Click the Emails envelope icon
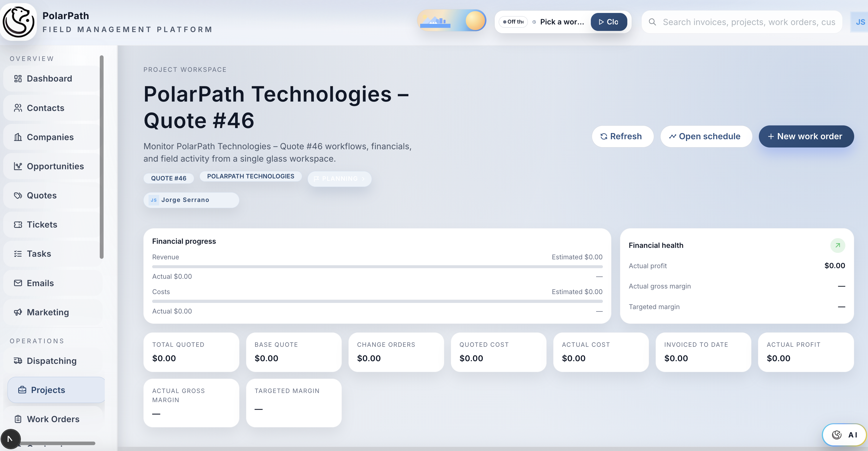This screenshot has width=868, height=451. (19, 283)
